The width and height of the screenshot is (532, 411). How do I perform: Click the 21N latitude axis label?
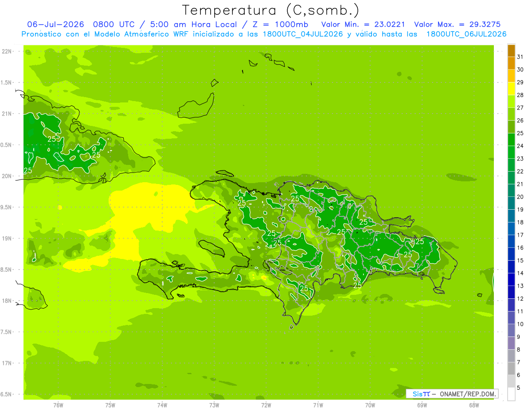click(7, 114)
